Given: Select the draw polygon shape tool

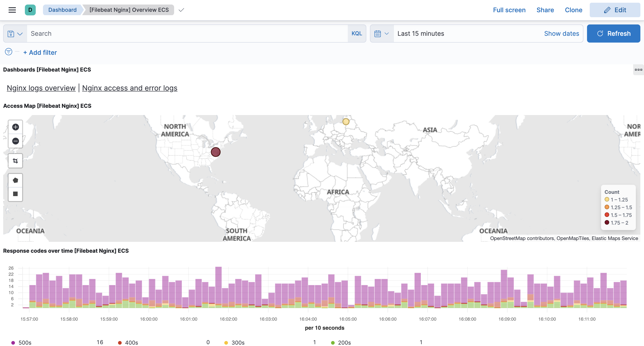Looking at the screenshot, I should pyautogui.click(x=16, y=180).
